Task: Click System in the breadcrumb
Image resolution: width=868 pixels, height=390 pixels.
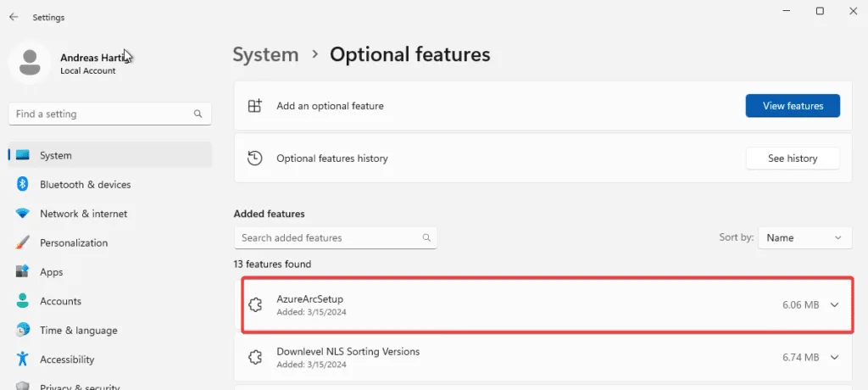Action: [265, 55]
